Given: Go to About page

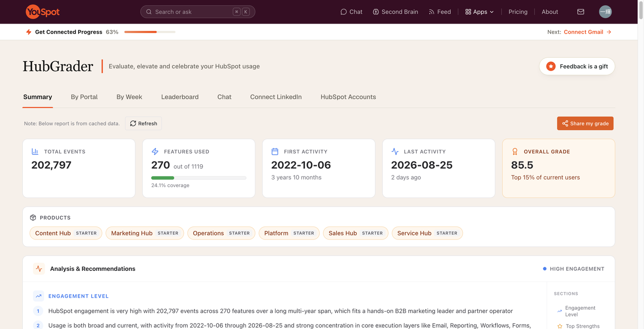Looking at the screenshot, I should (550, 12).
